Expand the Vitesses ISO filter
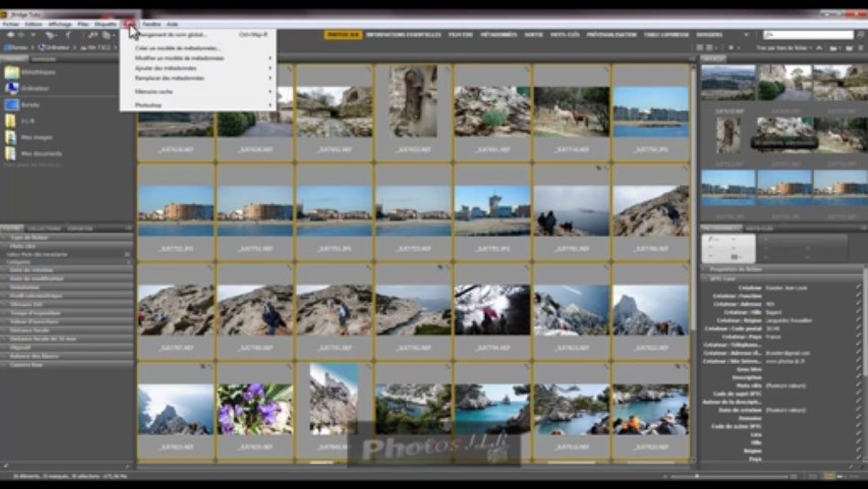Viewport: 868px width, 489px height. click(x=67, y=304)
